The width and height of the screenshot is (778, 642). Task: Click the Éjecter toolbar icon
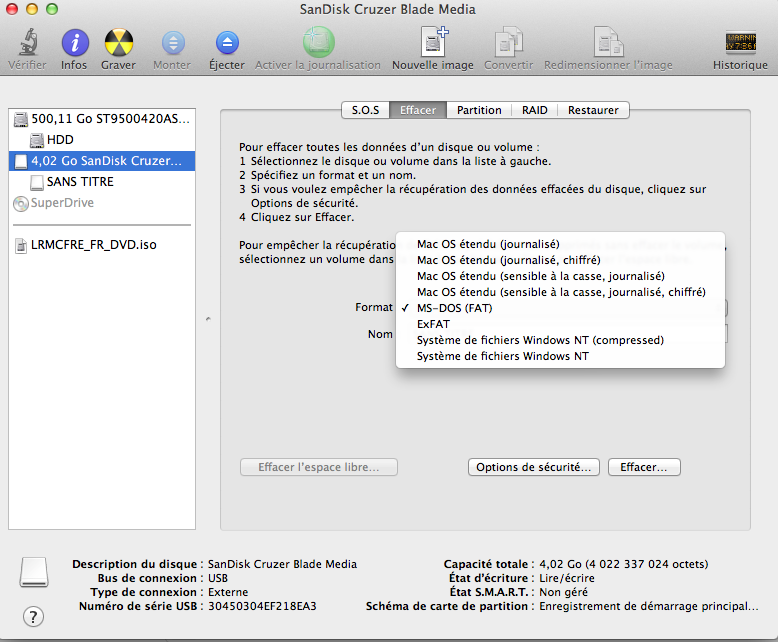point(227,43)
